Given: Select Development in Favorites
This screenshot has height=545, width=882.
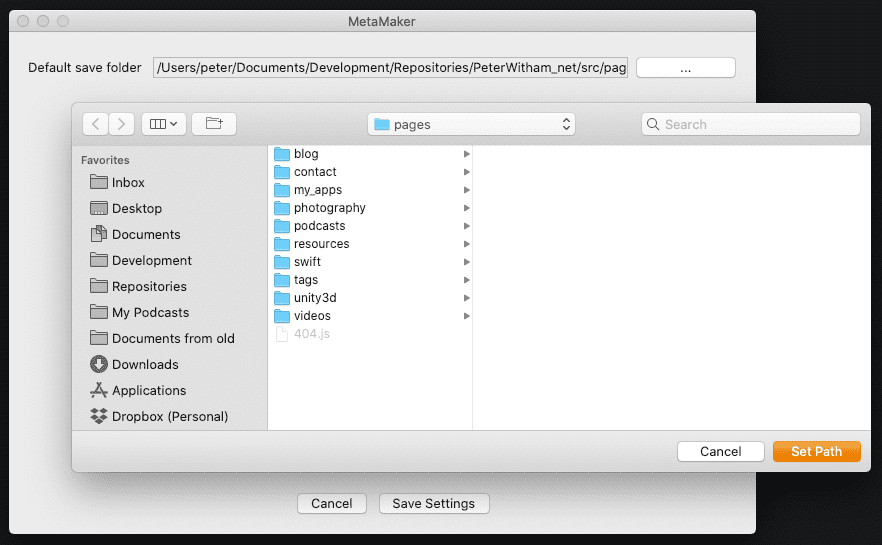Looking at the screenshot, I should point(141,260).
